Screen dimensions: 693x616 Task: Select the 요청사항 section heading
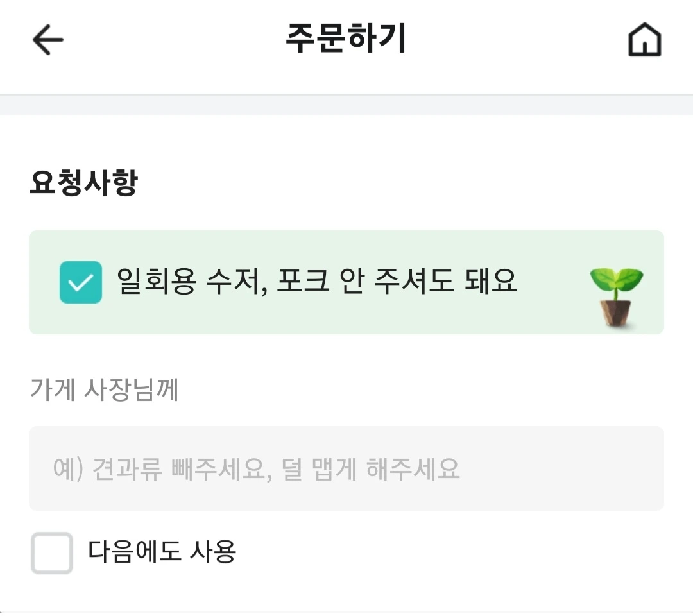pyautogui.click(x=84, y=182)
